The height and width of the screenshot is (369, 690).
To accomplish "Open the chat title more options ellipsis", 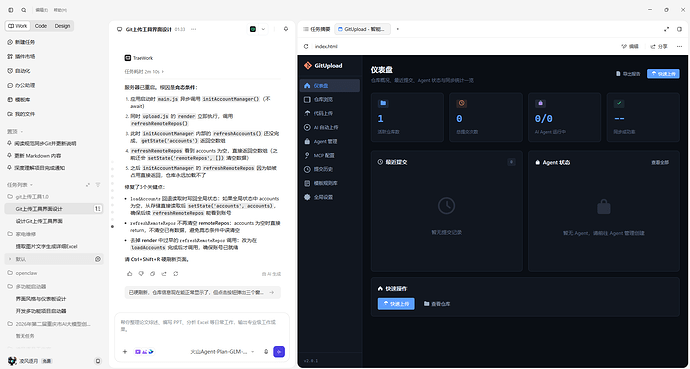I will (193, 29).
